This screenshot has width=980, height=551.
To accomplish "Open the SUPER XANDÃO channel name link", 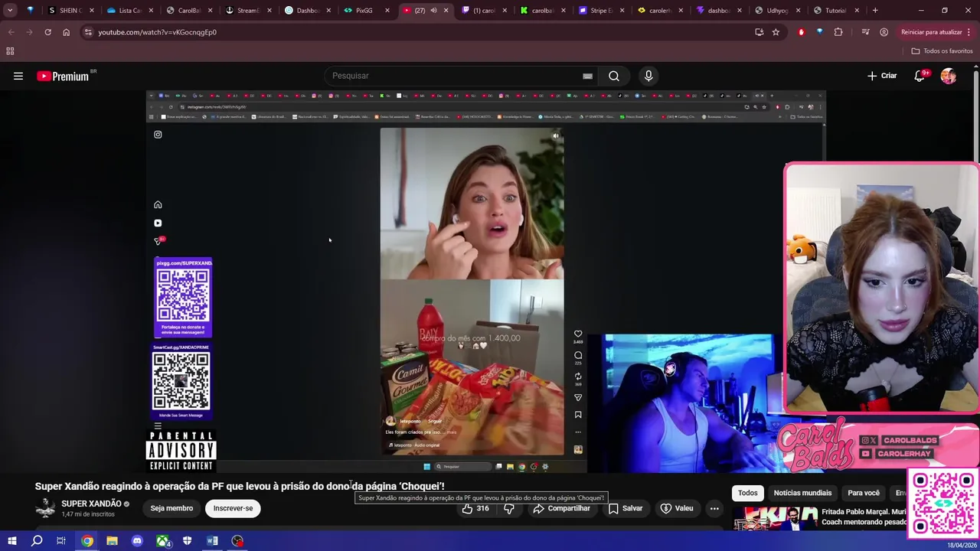I will click(91, 504).
